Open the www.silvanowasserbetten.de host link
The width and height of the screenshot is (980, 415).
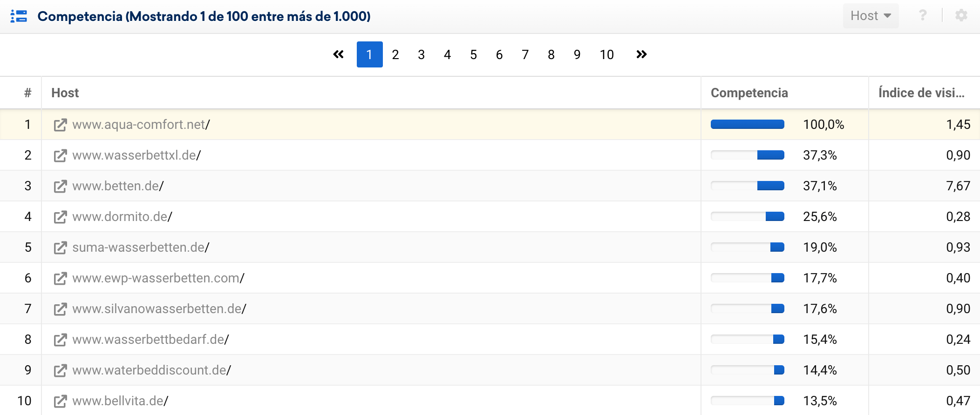click(157, 309)
